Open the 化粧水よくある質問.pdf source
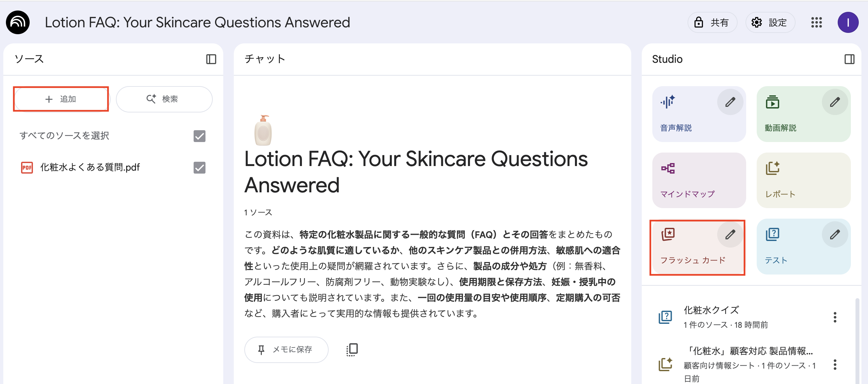Screen dimensions: 868x384 [x=90, y=167]
